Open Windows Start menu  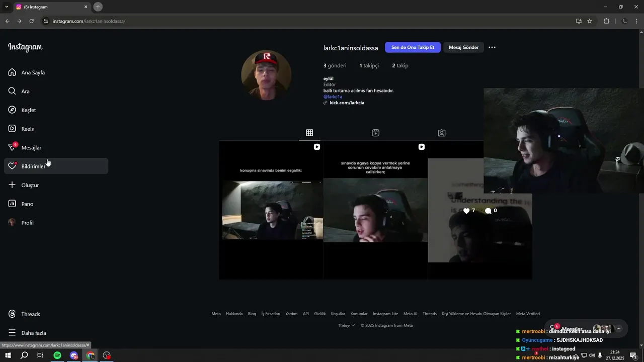pos(8,355)
